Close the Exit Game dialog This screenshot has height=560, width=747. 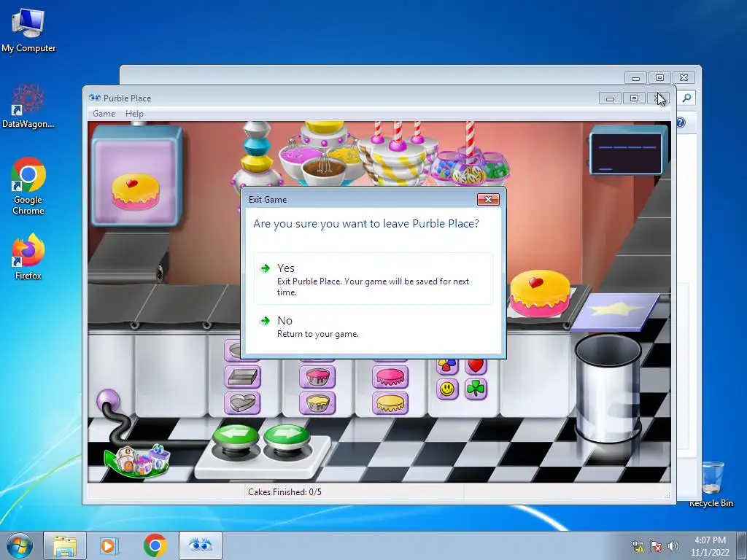pyautogui.click(x=488, y=200)
